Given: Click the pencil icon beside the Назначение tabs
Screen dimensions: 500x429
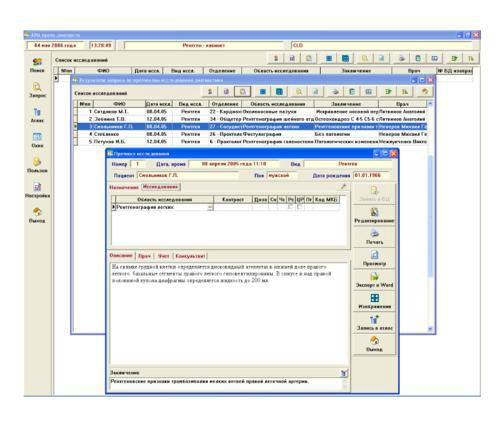Looking at the screenshot, I should pos(343,187).
